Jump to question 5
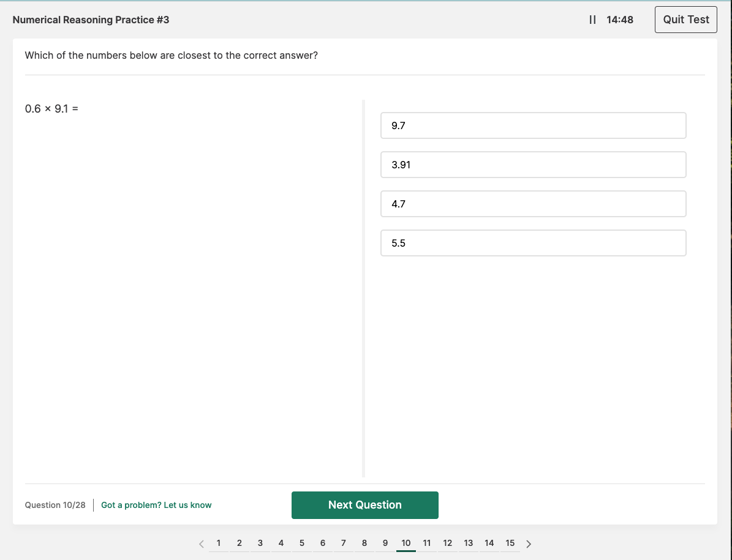 click(x=301, y=543)
